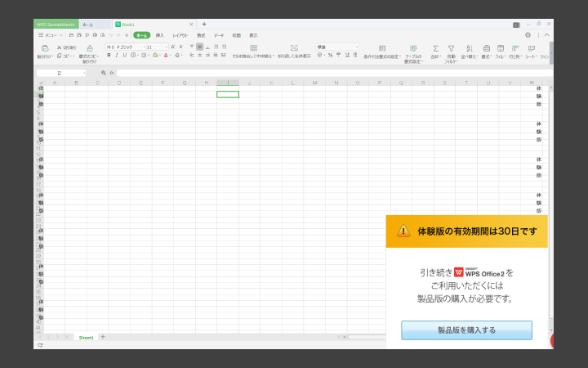
Task: Switch to the レイアウト ribbon tab
Action: click(x=180, y=35)
